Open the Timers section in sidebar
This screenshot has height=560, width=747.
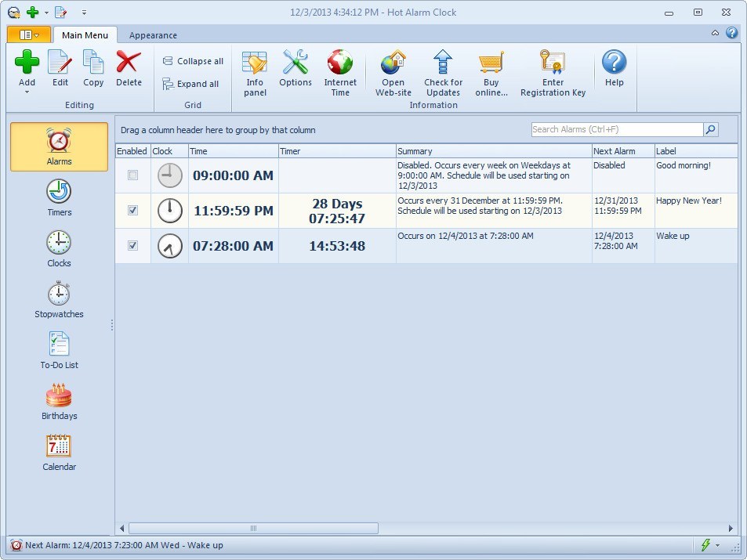(x=59, y=197)
